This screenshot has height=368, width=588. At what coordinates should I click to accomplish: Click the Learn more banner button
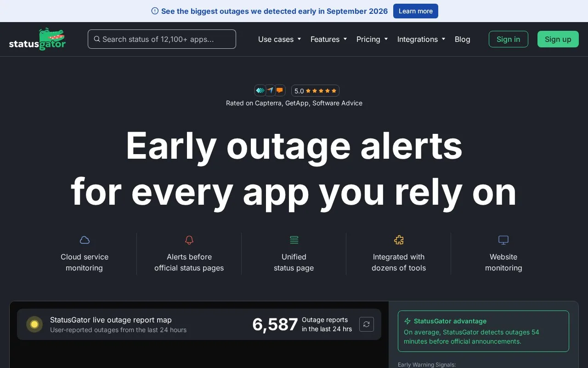pos(416,11)
